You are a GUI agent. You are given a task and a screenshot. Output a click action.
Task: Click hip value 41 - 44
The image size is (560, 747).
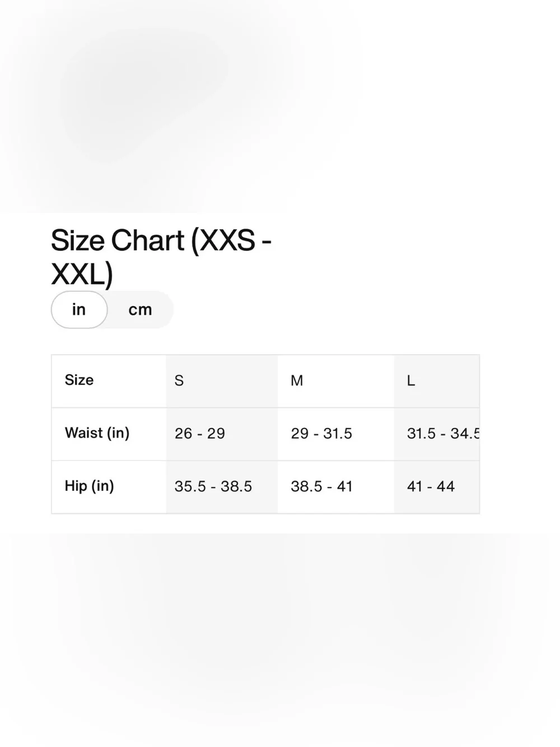tap(431, 486)
